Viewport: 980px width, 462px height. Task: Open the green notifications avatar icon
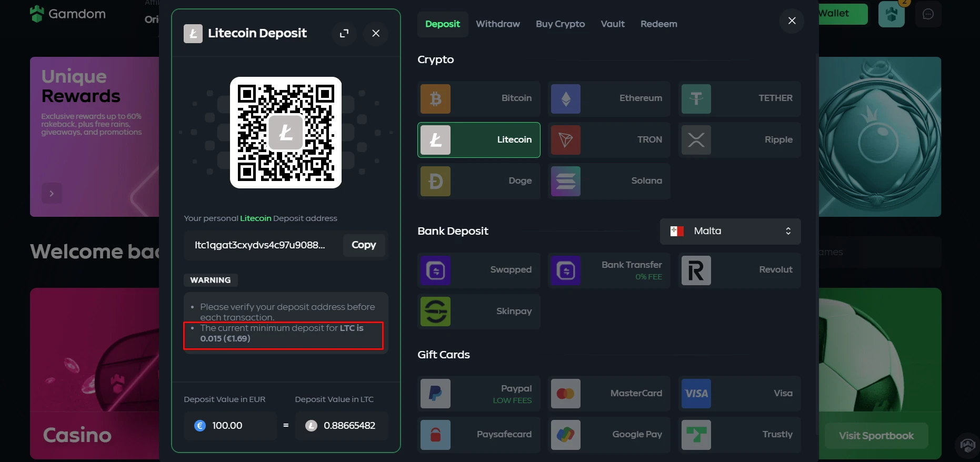coord(892,14)
